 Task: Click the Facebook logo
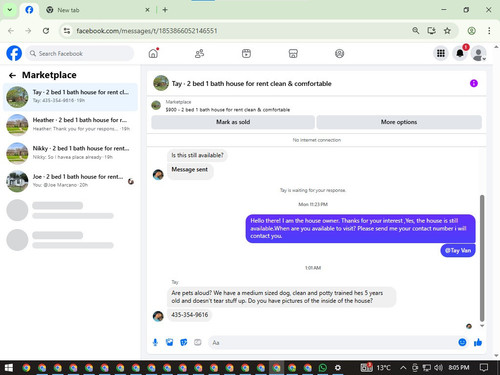(x=14, y=53)
